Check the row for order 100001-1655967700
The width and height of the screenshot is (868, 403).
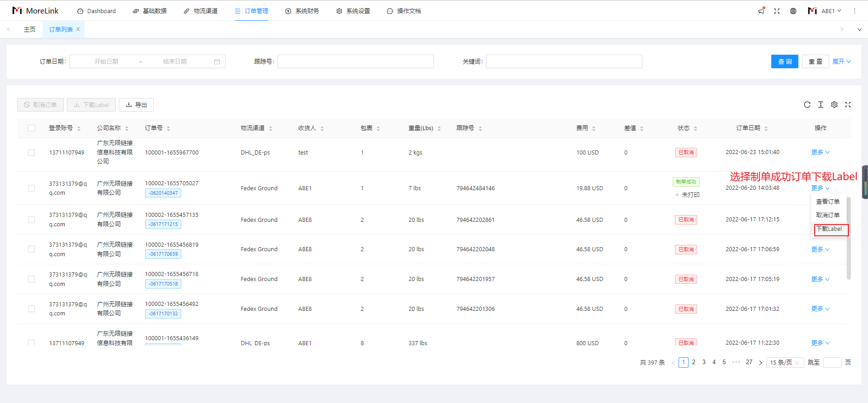coord(31,153)
